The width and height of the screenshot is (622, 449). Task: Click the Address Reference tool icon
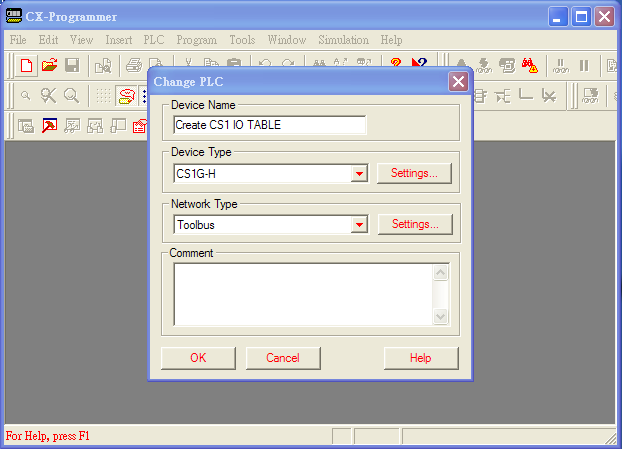point(95,126)
